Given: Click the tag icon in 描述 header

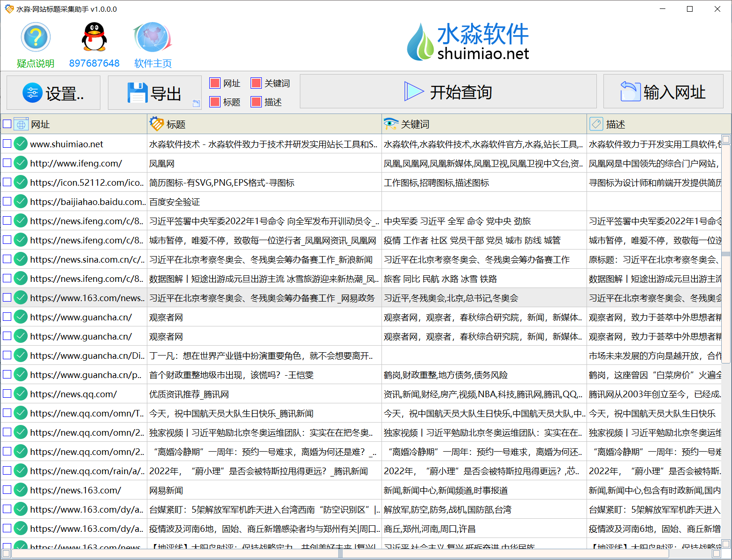Looking at the screenshot, I should [596, 124].
